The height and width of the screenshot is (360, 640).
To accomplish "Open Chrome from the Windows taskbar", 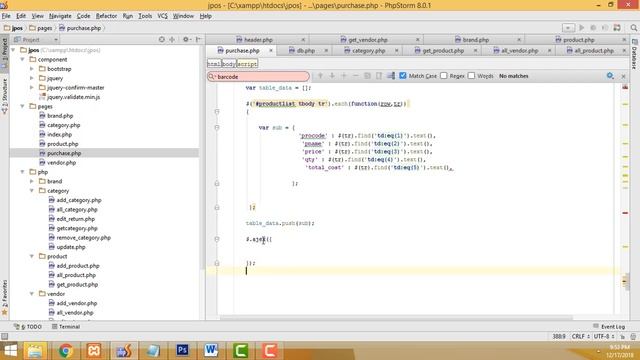I will (x=65, y=350).
